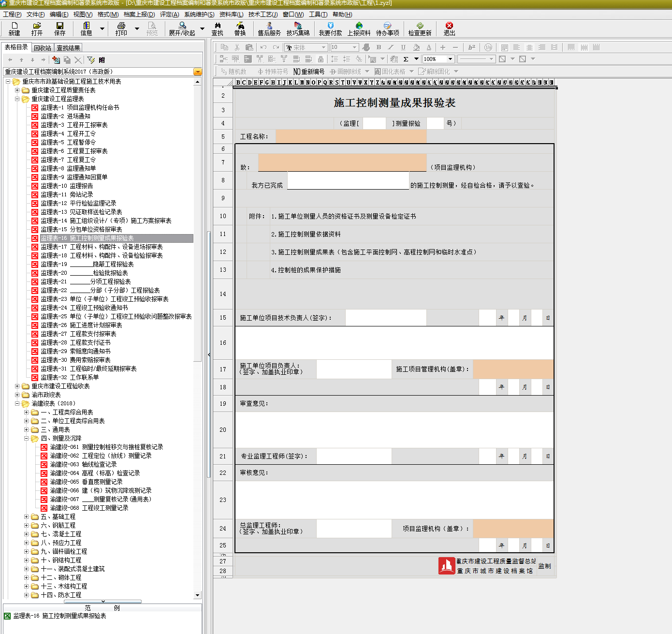The image size is (672, 634).
Task: Click the 我要付款 payment icon
Action: click(330, 29)
